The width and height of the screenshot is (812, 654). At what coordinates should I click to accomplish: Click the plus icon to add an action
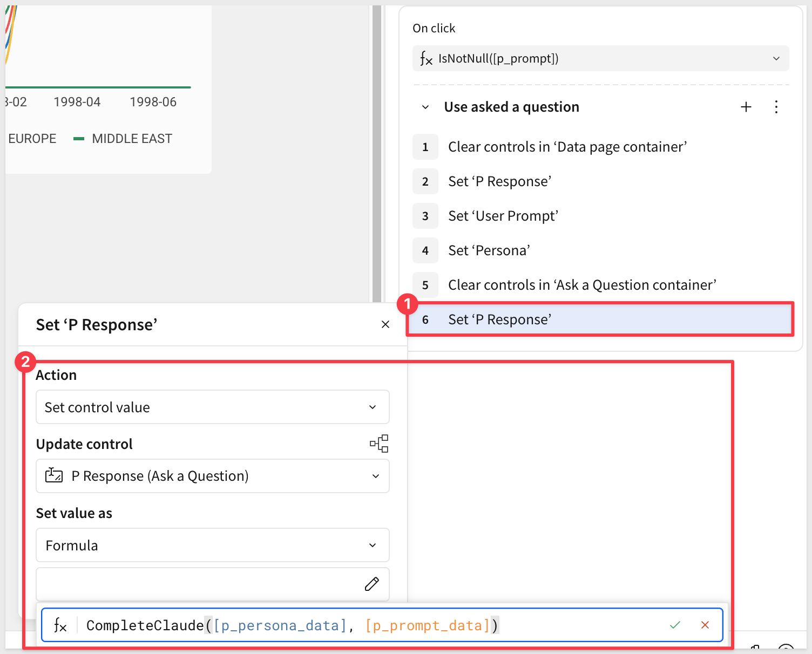tap(746, 107)
